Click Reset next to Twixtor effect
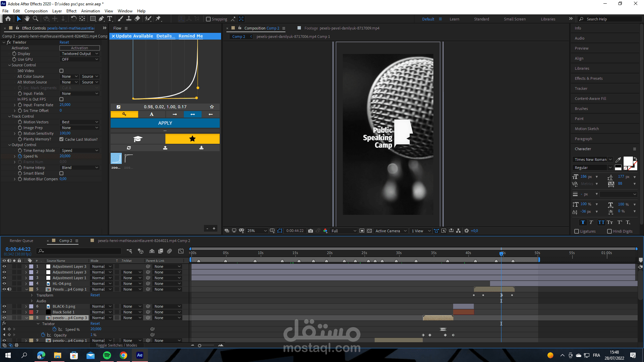Screen dimensions: 644x362 (x=64, y=42)
